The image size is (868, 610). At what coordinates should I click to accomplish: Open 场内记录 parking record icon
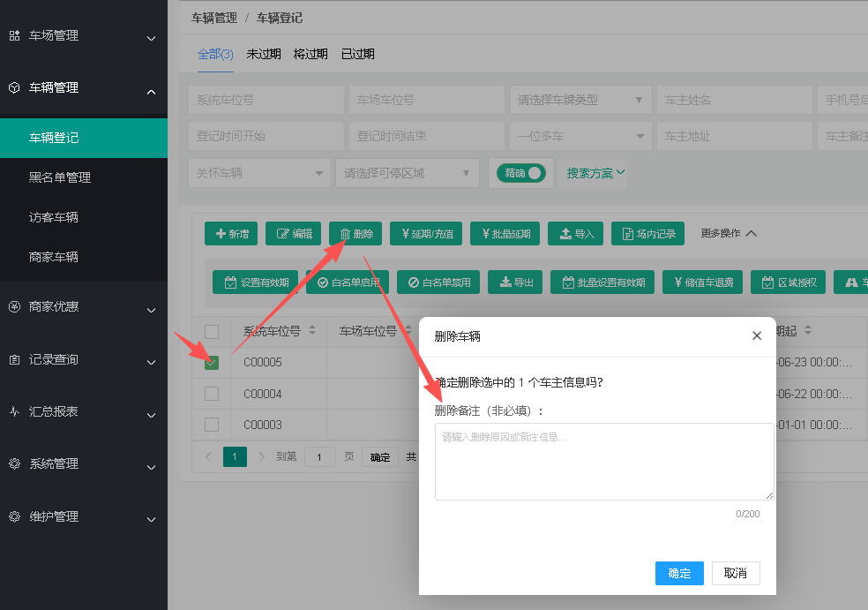tap(647, 233)
